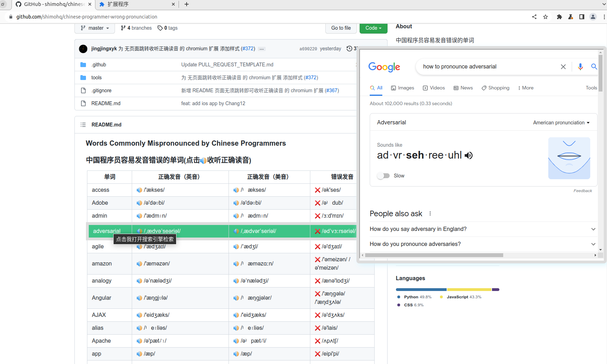Expand How do you pronounce adversaries
Viewport: 607px width, 364px height.
[483, 244]
